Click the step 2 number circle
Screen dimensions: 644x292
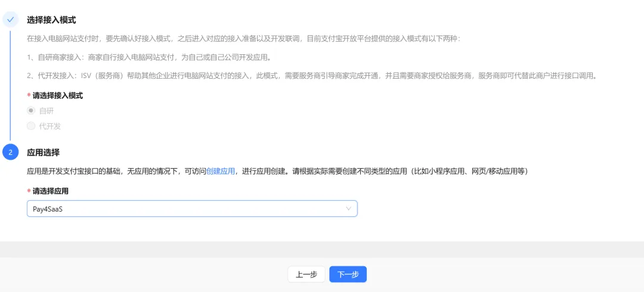[10, 152]
